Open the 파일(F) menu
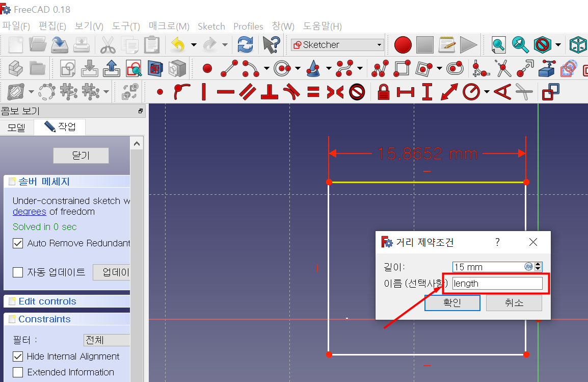 pyautogui.click(x=16, y=27)
